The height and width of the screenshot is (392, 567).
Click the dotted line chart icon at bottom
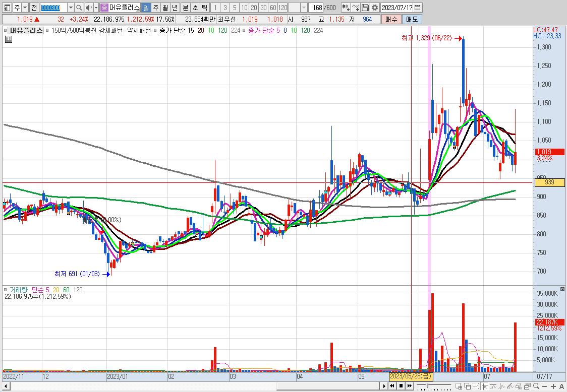[x=476, y=386]
